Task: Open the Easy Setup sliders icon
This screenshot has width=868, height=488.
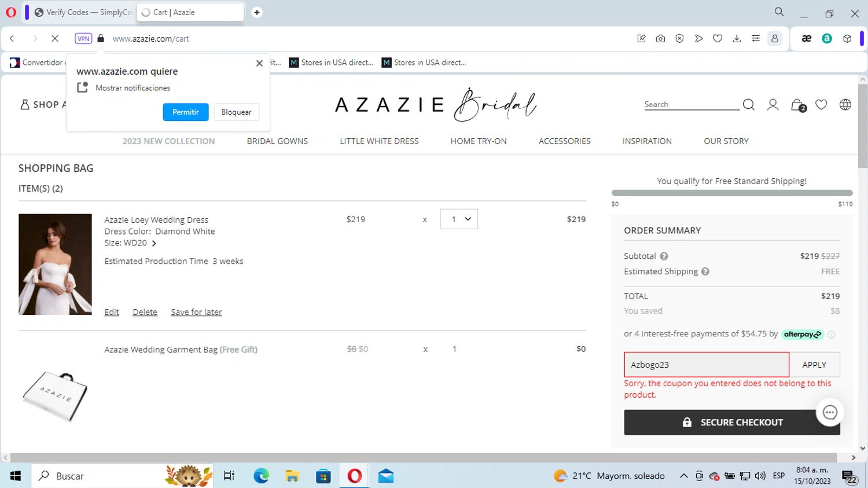Action: coord(756,39)
